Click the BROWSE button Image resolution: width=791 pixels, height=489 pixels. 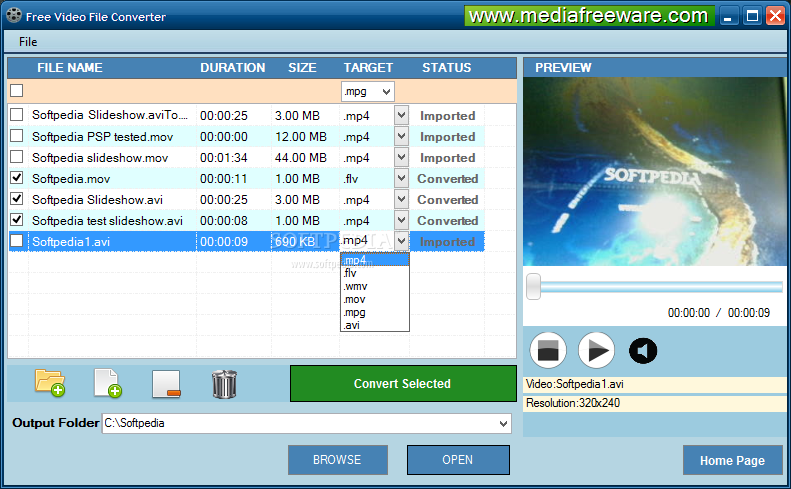337,460
